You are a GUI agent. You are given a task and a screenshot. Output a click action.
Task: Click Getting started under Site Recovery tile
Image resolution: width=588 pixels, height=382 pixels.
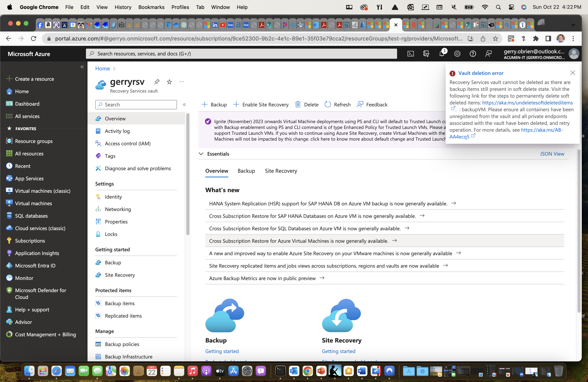(x=339, y=351)
